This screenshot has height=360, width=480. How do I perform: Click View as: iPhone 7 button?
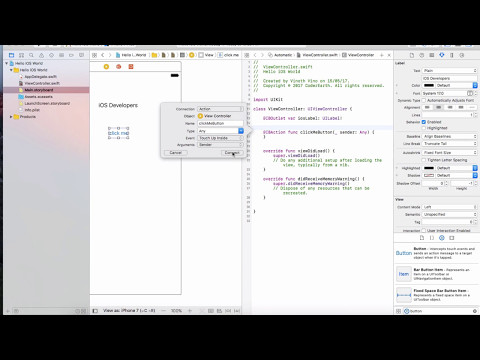pyautogui.click(x=129, y=311)
